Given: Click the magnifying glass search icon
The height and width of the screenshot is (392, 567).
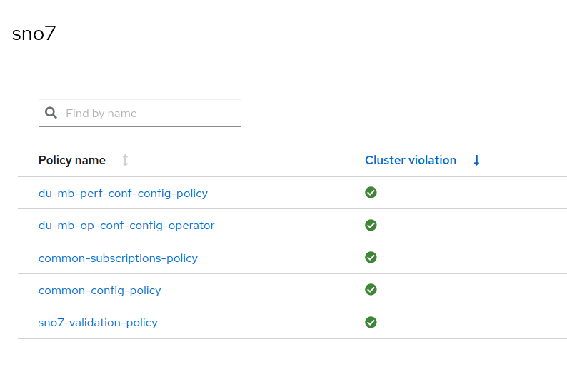Looking at the screenshot, I should 51,113.
